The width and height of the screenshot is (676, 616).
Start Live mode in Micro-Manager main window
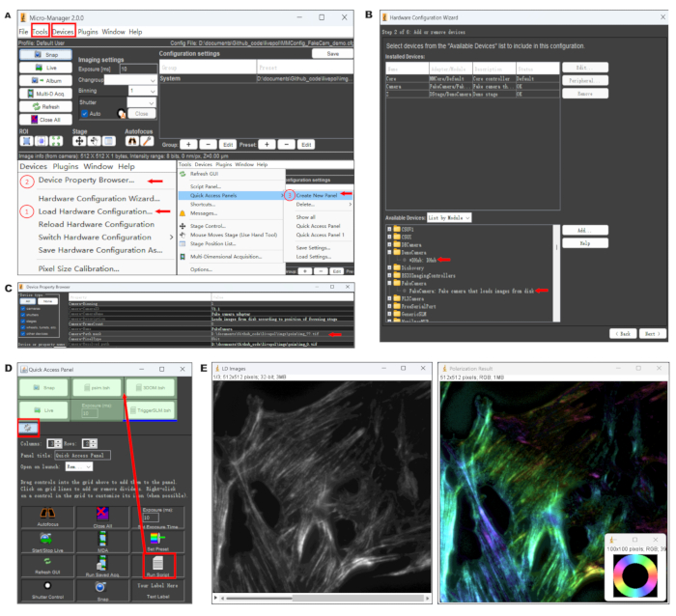pyautogui.click(x=45, y=68)
